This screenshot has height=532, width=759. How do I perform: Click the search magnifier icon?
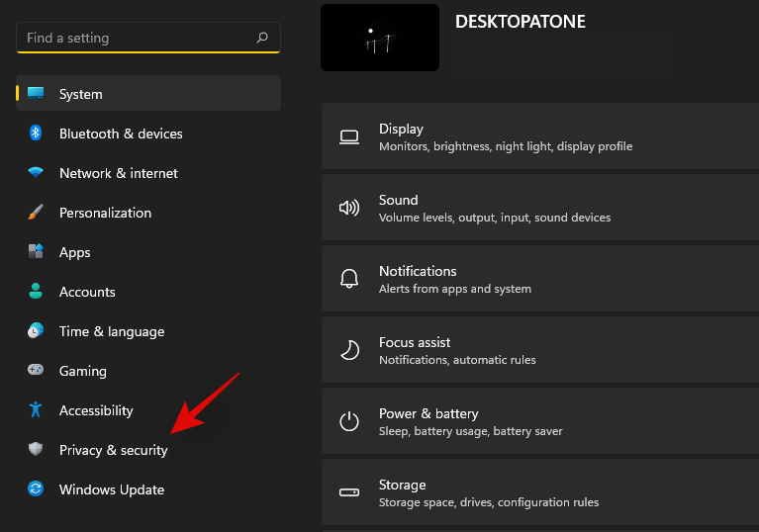coord(262,38)
